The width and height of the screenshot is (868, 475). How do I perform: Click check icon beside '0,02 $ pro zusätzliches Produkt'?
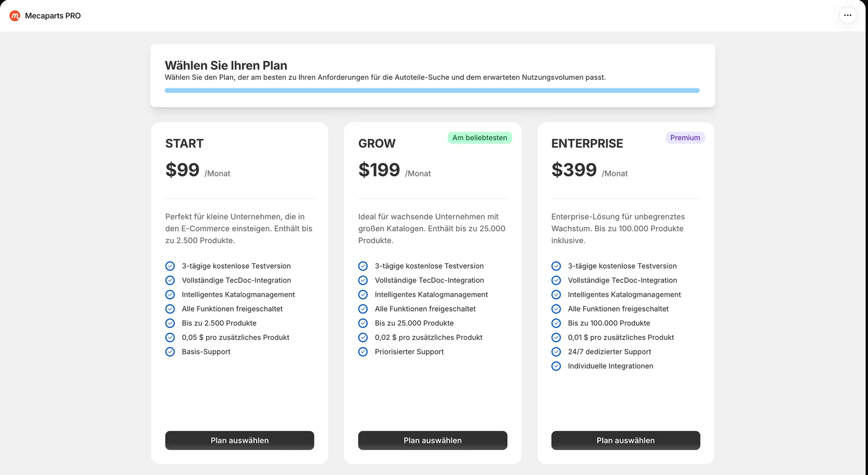(363, 337)
